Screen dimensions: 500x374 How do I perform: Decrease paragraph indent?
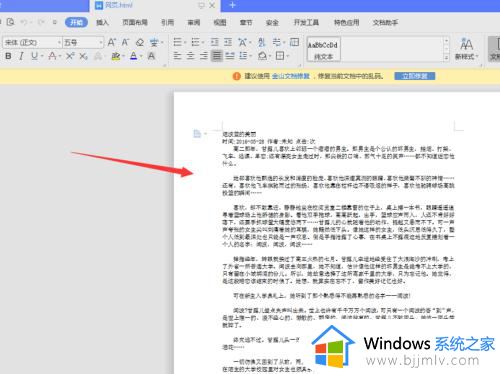(214, 42)
